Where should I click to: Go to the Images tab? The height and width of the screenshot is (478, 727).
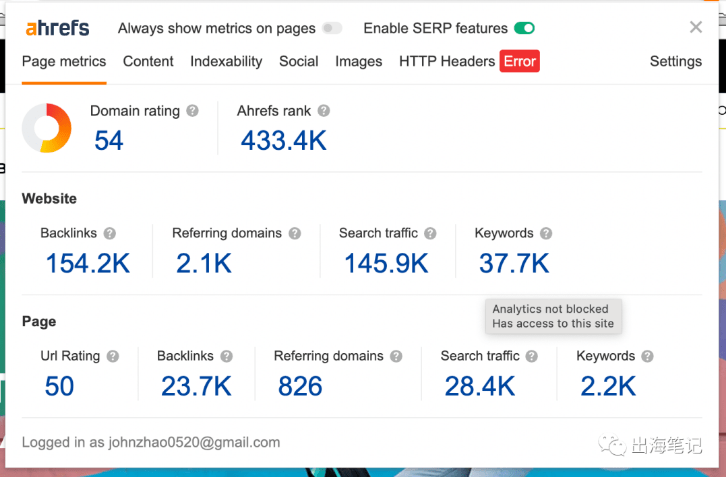click(x=358, y=61)
